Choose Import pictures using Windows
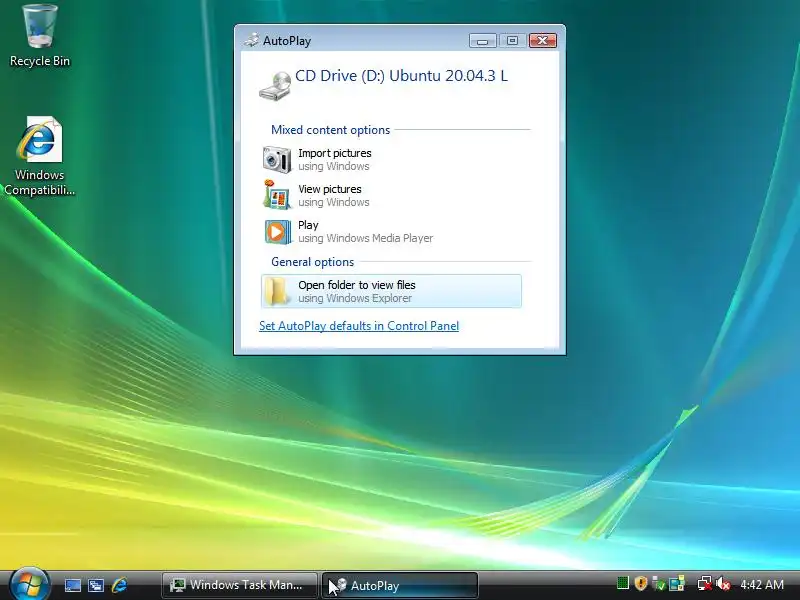Image resolution: width=800 pixels, height=600 pixels. (391, 160)
